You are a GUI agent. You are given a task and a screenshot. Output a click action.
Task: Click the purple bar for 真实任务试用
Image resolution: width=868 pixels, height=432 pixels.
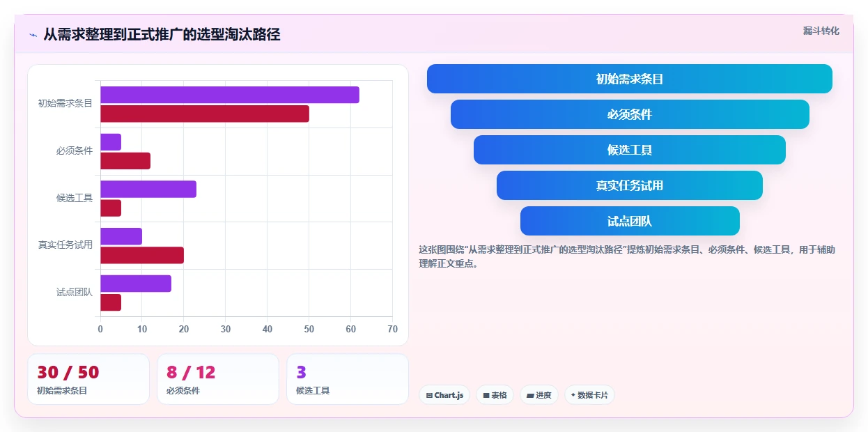(x=121, y=236)
